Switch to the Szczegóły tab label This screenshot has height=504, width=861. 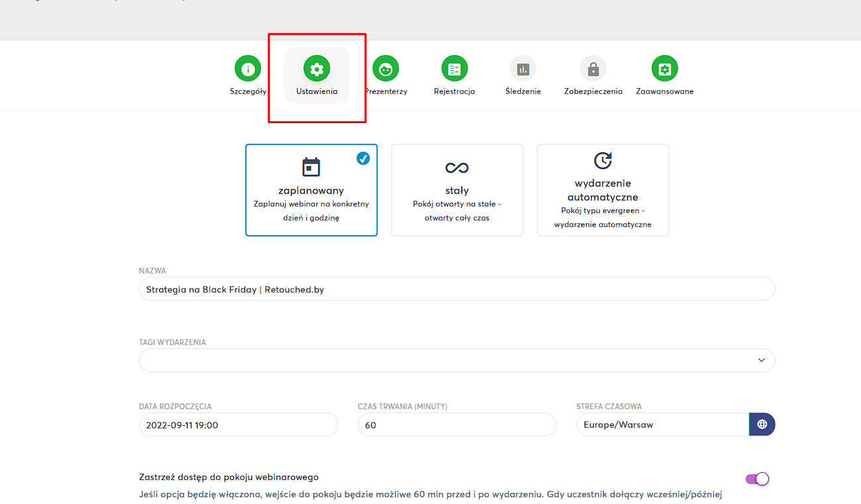pos(248,91)
